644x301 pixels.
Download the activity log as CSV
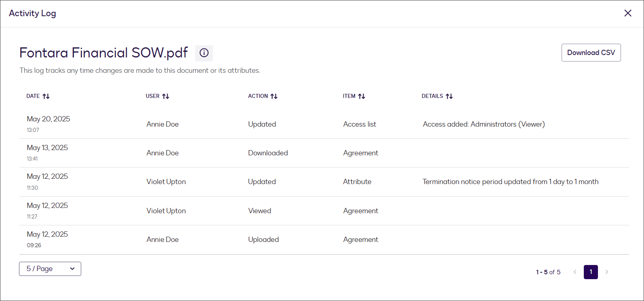pos(591,53)
